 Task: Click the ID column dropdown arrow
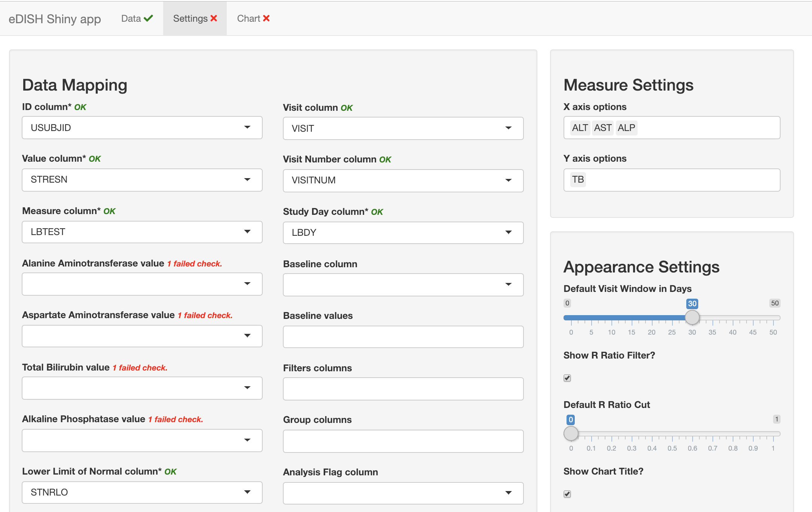[247, 128]
